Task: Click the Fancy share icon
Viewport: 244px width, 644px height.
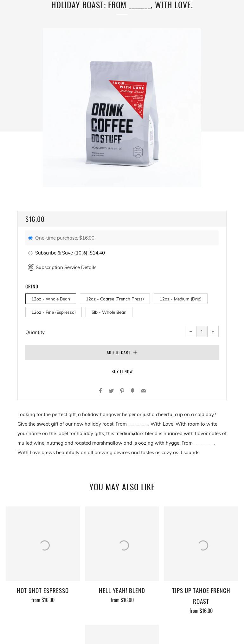Action: tap(133, 391)
